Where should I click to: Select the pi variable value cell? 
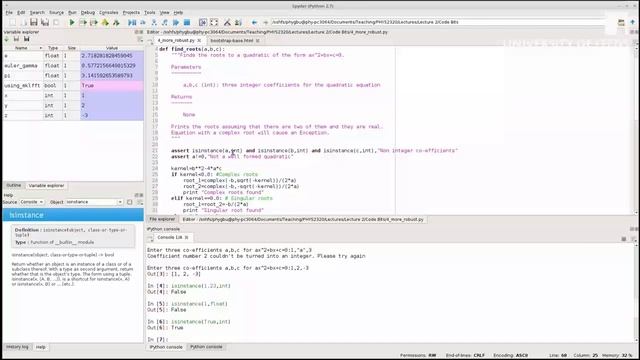(x=112, y=76)
